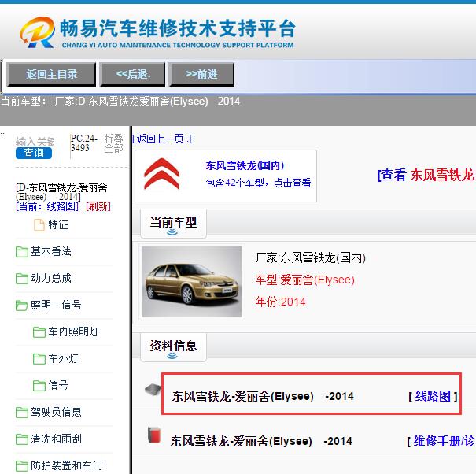Click the <<后退 button

[x=133, y=75]
